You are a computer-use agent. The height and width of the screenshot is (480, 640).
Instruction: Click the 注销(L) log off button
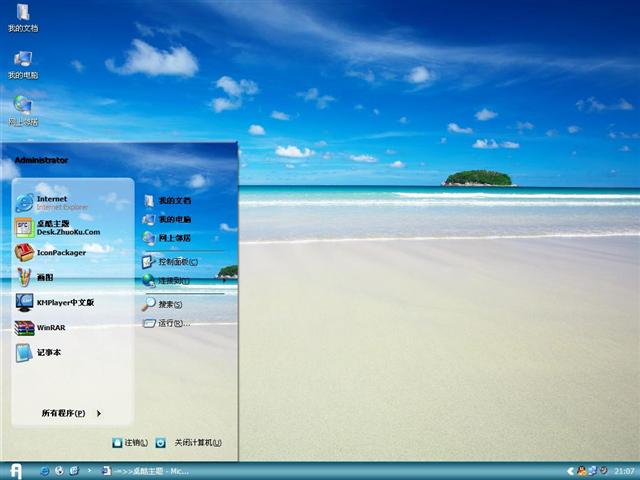[x=131, y=442]
